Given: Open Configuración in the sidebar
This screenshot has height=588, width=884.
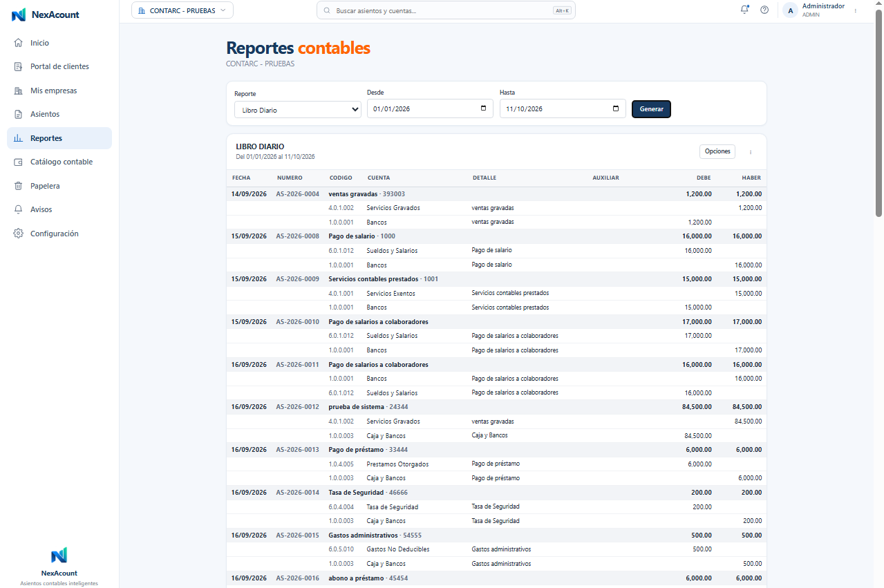Looking at the screenshot, I should (59, 234).
